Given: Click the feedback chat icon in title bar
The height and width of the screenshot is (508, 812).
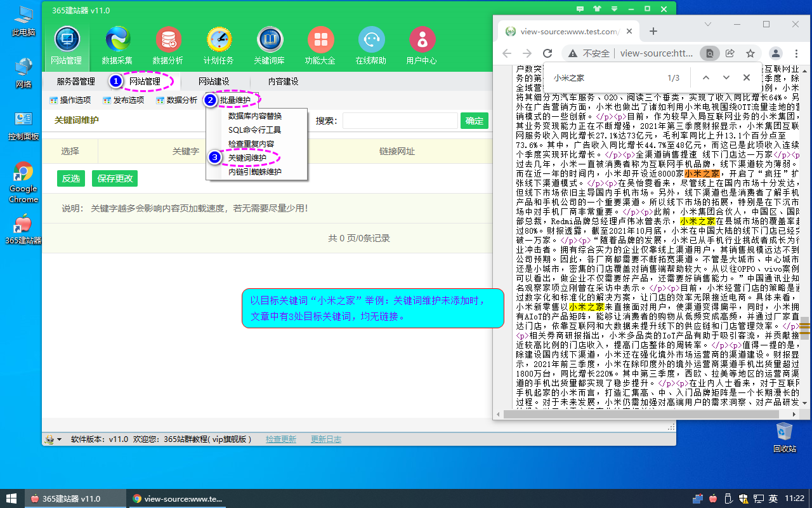Looking at the screenshot, I should [580, 10].
